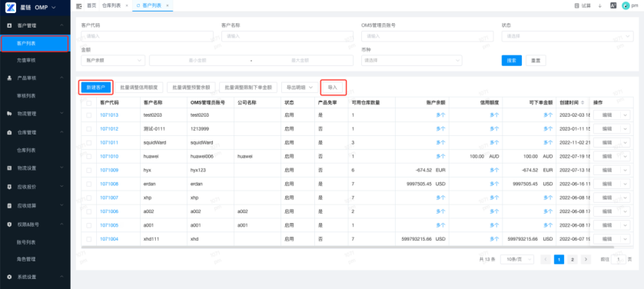Open the pm user avatar
Viewport: 644px width, 289px height.
(626, 5)
